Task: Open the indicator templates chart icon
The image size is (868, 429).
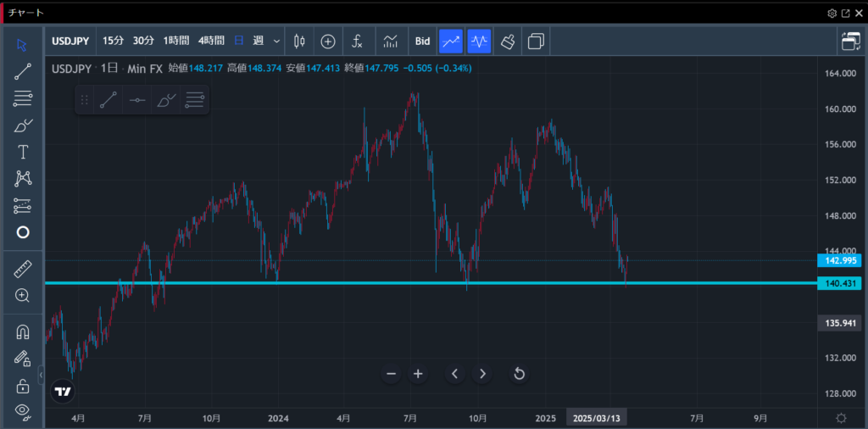Action: (x=391, y=41)
